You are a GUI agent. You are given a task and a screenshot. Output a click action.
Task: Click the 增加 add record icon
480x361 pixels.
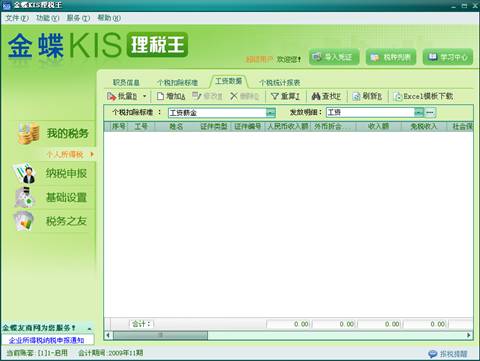[x=160, y=96]
